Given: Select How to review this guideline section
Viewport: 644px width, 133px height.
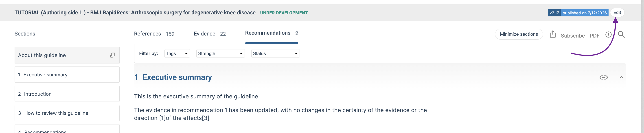Looking at the screenshot, I should [x=67, y=113].
